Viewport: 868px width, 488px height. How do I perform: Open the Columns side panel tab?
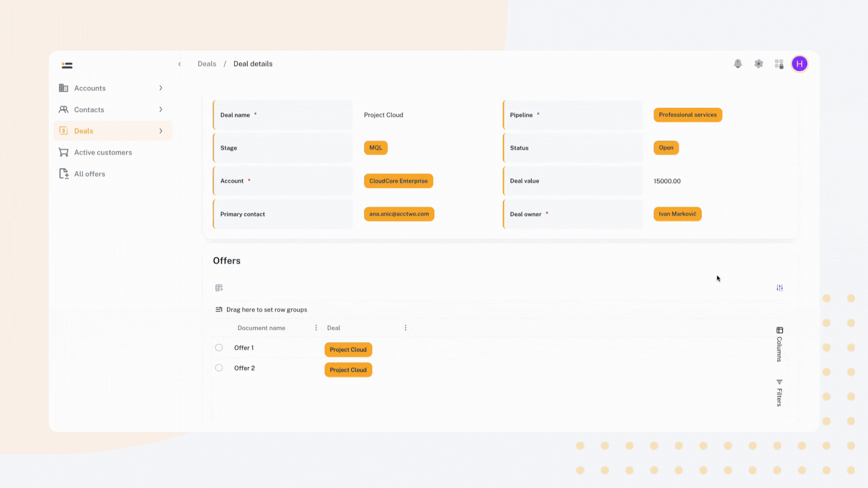[x=779, y=344]
